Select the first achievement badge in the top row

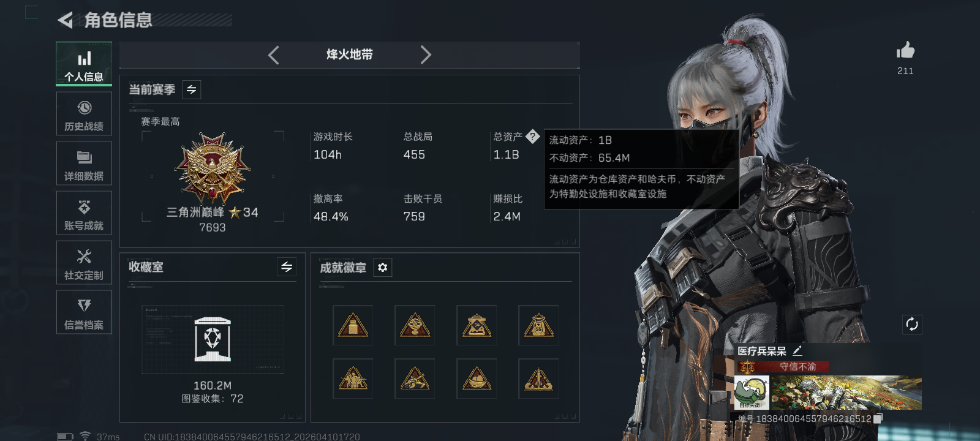353,325
